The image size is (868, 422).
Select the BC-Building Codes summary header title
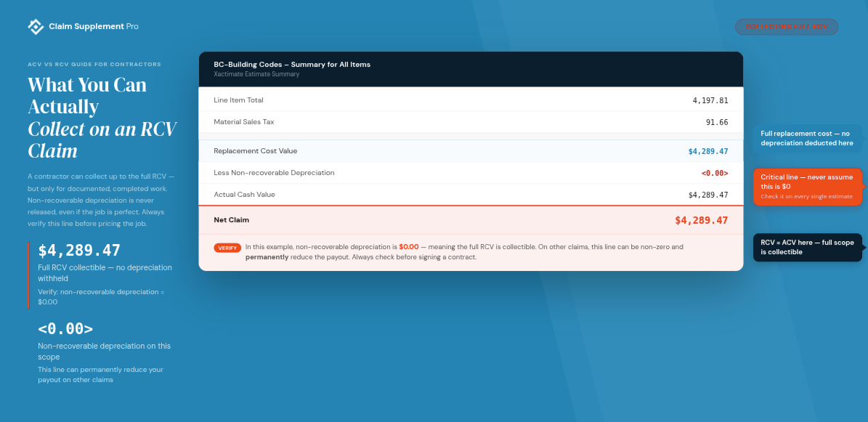(292, 64)
